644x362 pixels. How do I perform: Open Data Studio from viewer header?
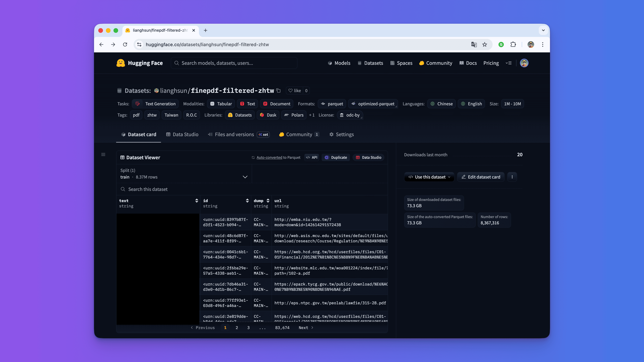click(369, 157)
